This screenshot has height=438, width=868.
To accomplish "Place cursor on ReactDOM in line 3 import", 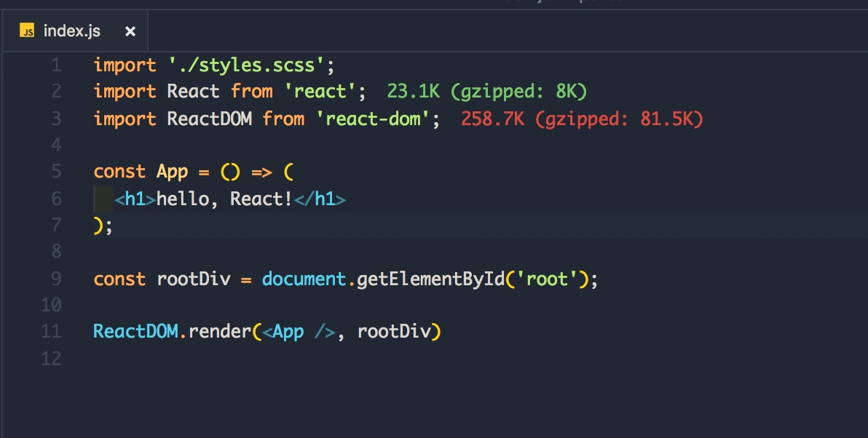I will click(x=209, y=119).
